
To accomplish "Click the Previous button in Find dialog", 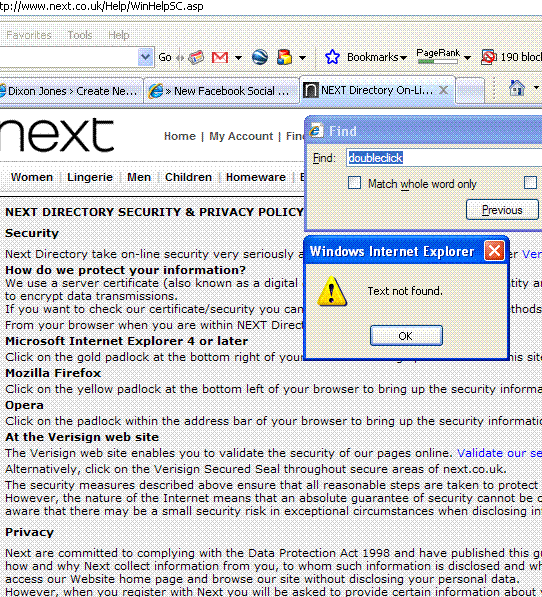I will point(502,210).
